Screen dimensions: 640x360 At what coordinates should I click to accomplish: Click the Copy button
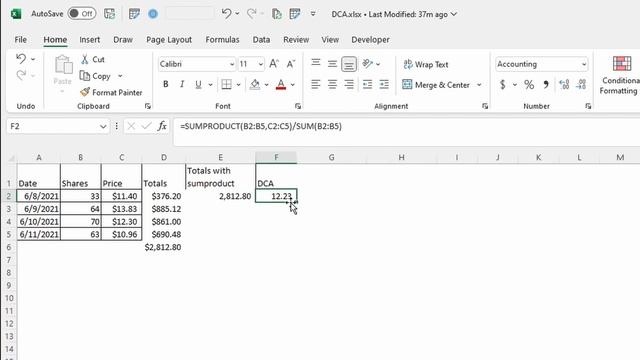point(96,76)
